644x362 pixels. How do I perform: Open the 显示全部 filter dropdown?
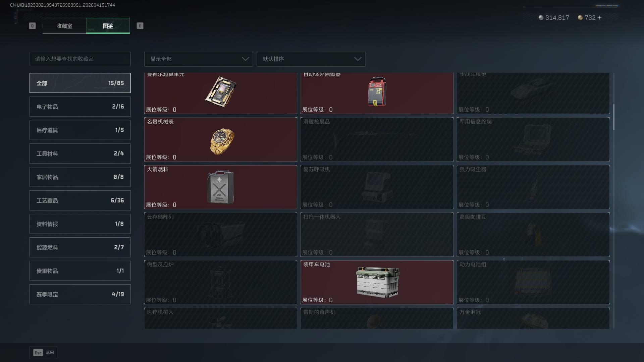[199, 59]
